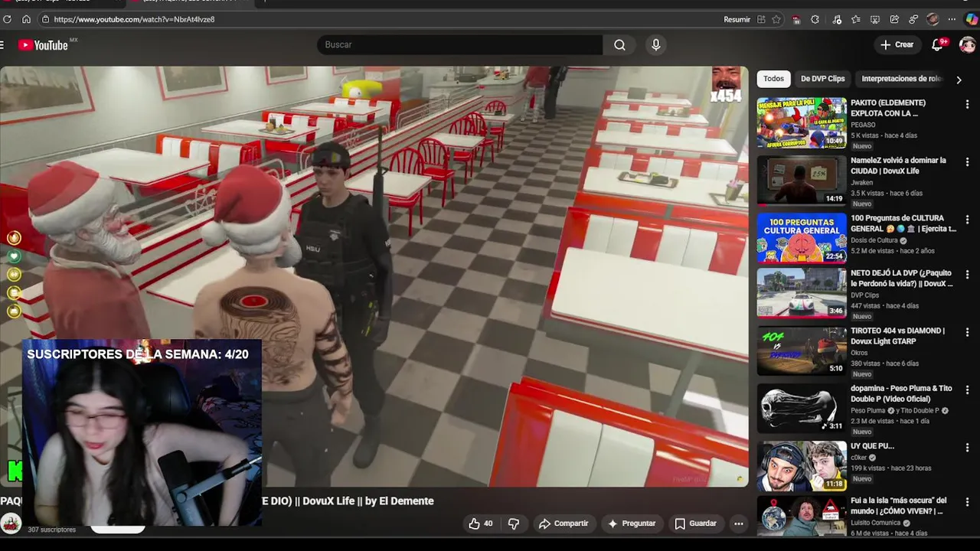The image size is (980, 551).
Task: Open the channel avatar below the video
Action: point(11,523)
